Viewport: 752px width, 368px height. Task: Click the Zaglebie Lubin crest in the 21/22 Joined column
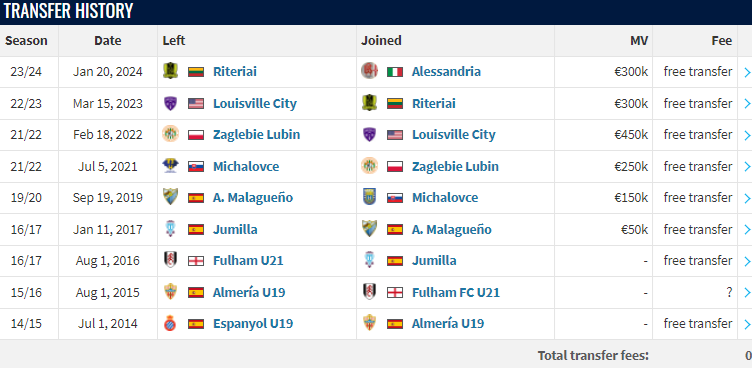[369, 166]
